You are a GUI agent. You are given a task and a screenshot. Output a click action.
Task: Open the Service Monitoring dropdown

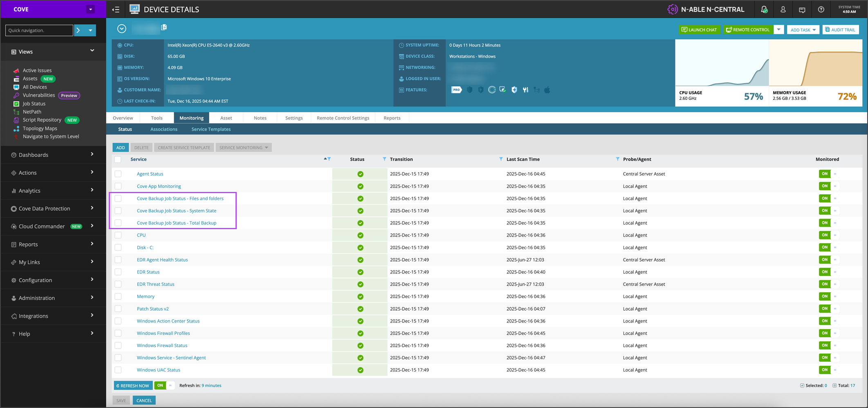point(244,148)
